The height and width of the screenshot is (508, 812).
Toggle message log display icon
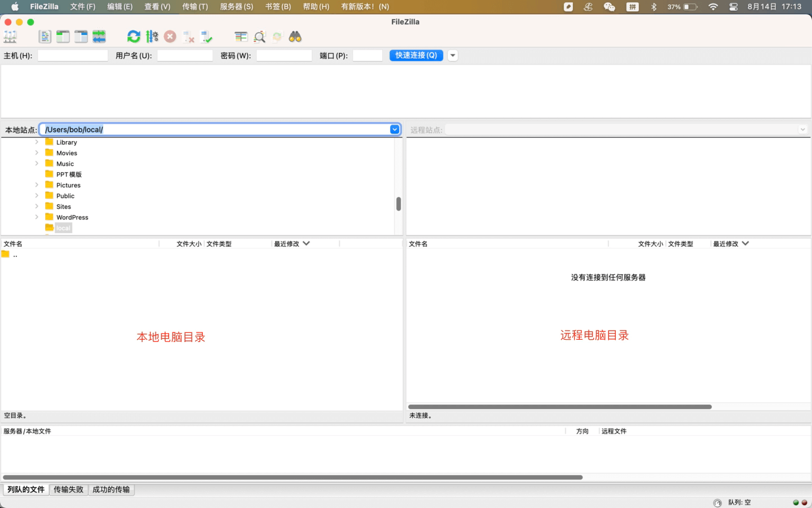[x=45, y=37]
